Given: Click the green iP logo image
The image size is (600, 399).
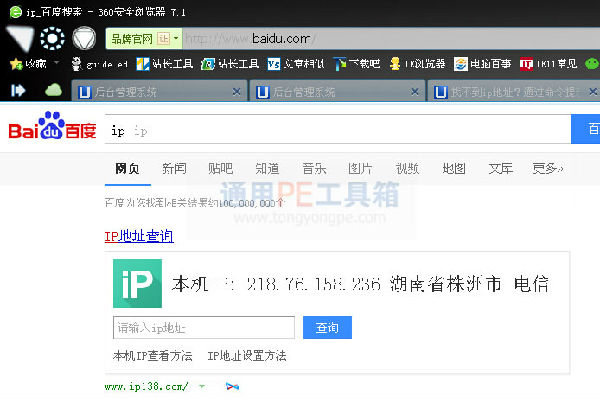Looking at the screenshot, I should 137,283.
